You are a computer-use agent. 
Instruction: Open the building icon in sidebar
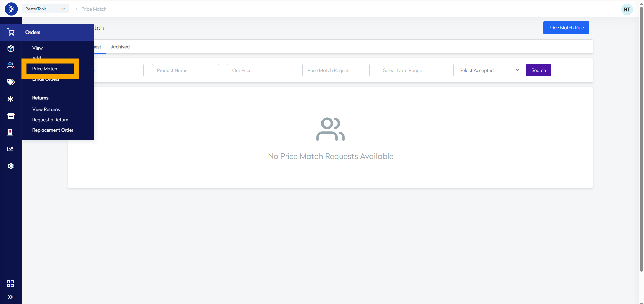click(10, 132)
